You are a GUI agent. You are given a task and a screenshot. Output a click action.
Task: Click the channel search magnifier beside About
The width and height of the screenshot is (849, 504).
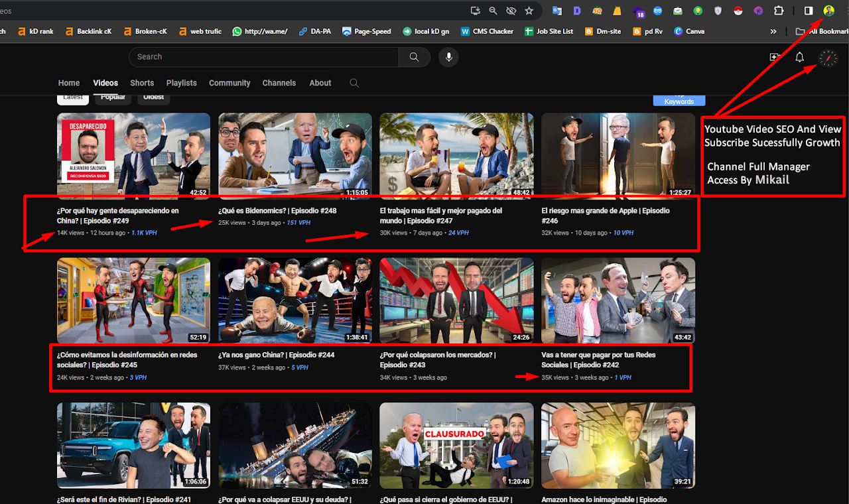click(354, 83)
